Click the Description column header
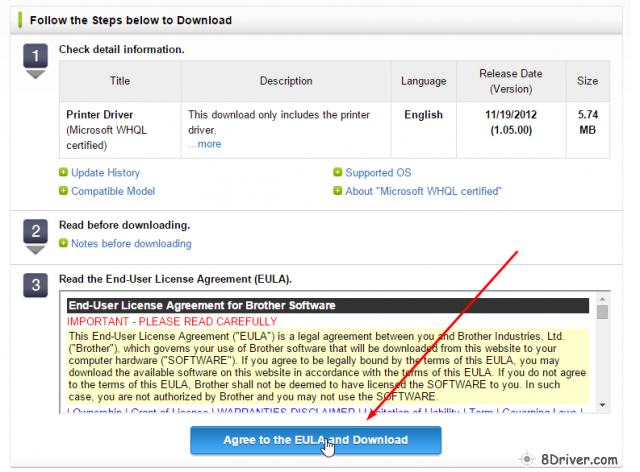This screenshot has width=640, height=472. [286, 81]
